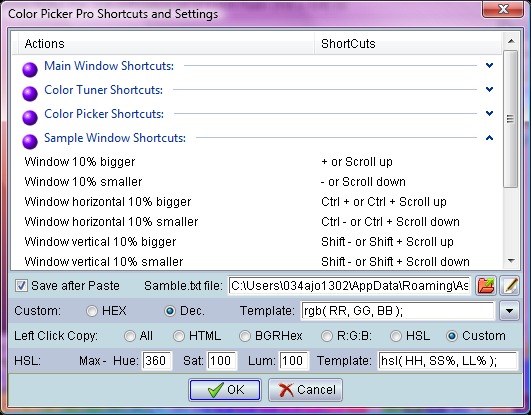The width and height of the screenshot is (531, 415).
Task: Click the ShortCuts column header
Action: (x=408, y=43)
